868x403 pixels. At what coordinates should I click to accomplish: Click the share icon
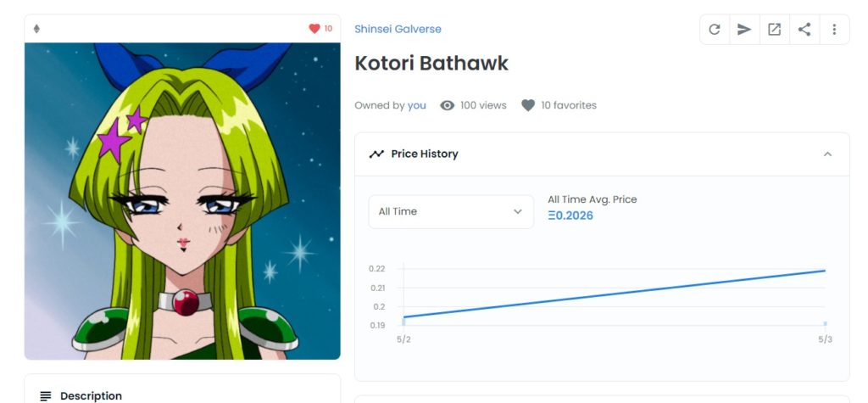(x=804, y=30)
